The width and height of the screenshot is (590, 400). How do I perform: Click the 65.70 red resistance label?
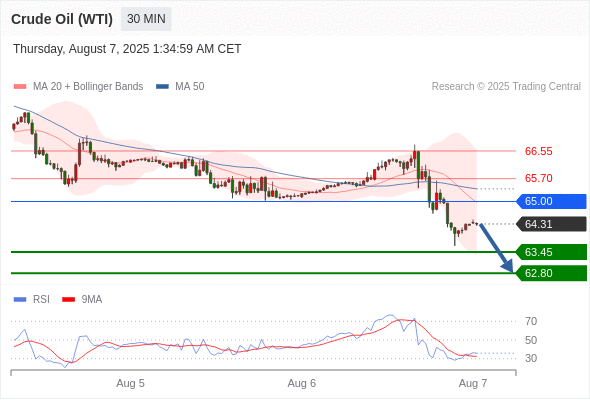point(538,178)
